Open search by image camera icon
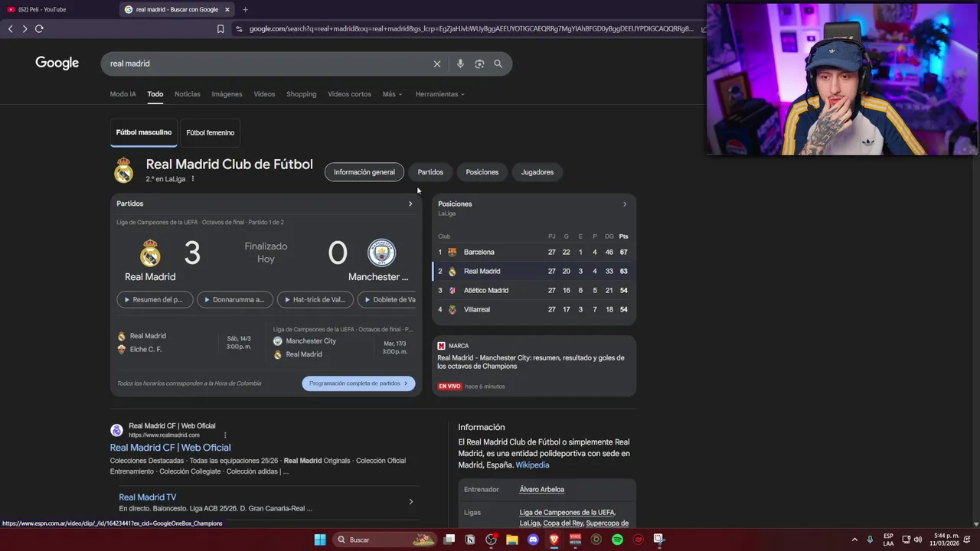The image size is (980, 551). pos(479,64)
